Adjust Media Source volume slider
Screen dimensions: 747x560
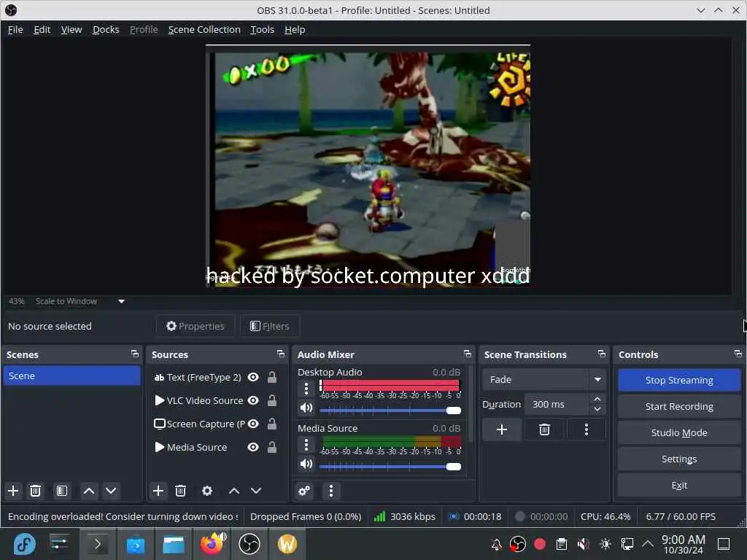tap(390, 467)
